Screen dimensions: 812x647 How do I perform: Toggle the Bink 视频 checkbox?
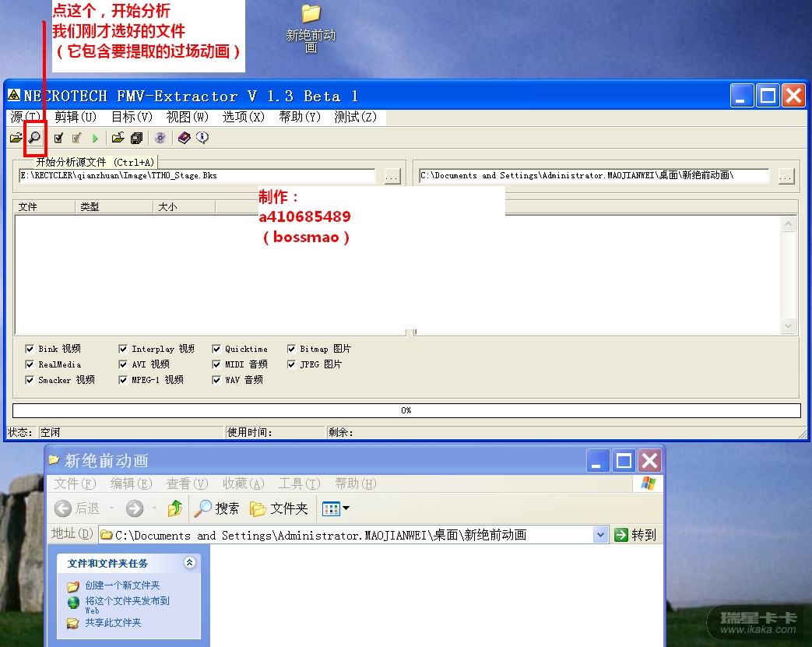pyautogui.click(x=30, y=349)
